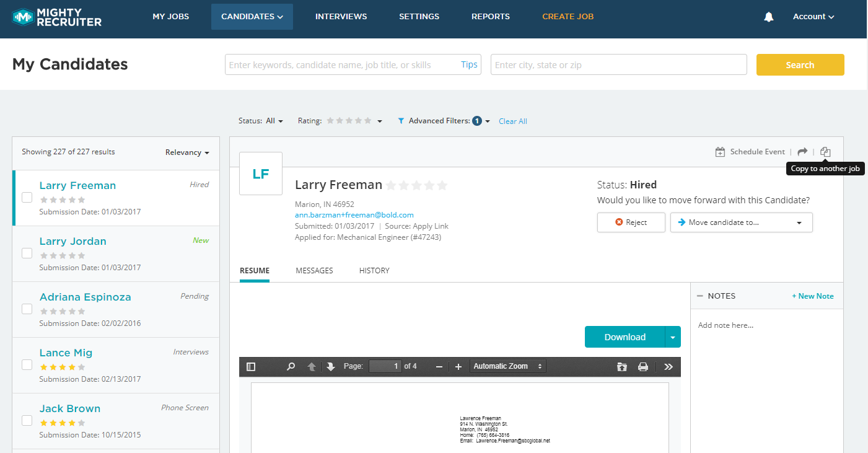Rate Larry Freeman five stars in profile header

(442, 185)
